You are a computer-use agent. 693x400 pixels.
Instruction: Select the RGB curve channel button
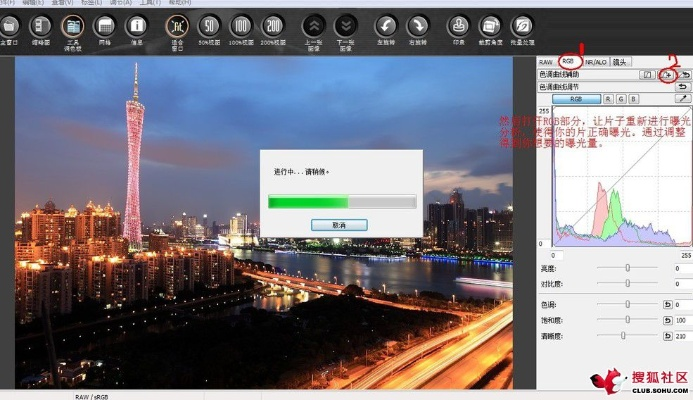pos(576,99)
